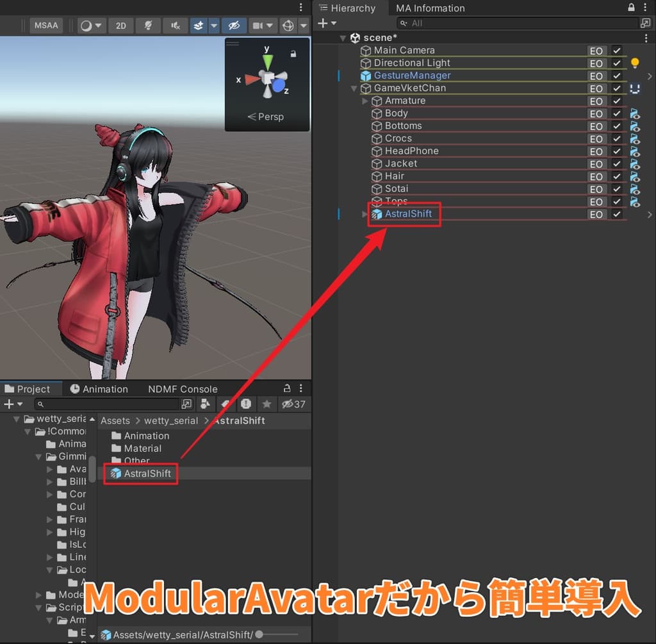Toggle scene lighting icon
The width and height of the screenshot is (656, 644).
click(x=148, y=26)
